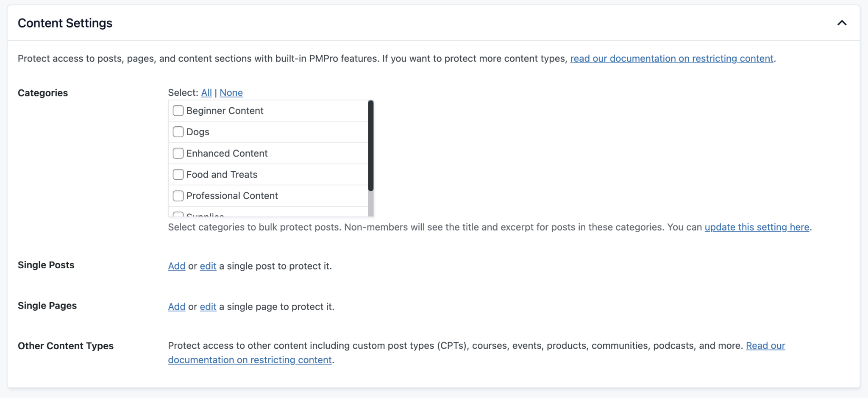Click the Other Content Types label
868x398 pixels.
click(x=65, y=346)
